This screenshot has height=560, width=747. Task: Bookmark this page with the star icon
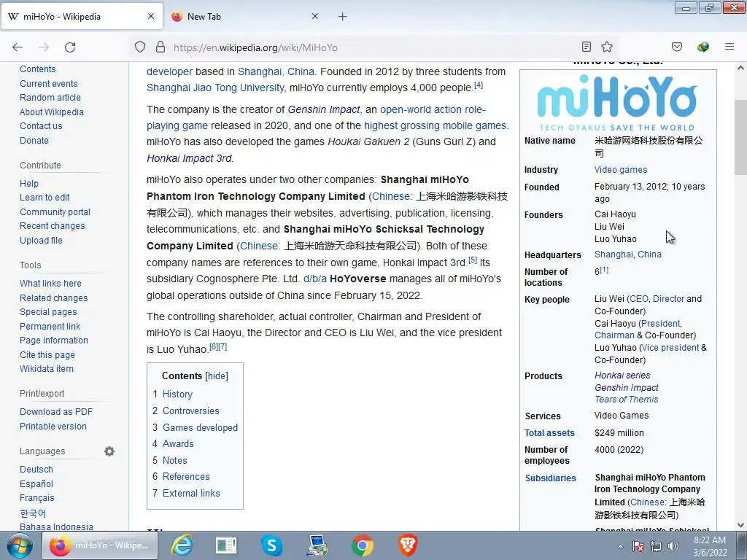coord(606,47)
